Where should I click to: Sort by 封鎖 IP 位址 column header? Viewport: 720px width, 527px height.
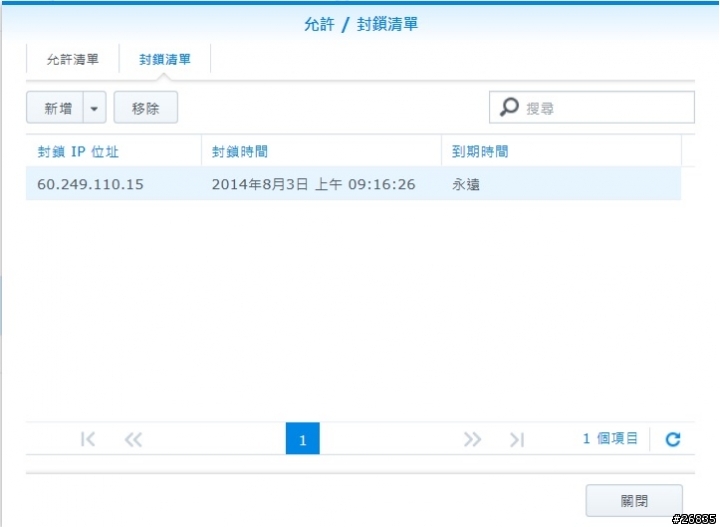[x=114, y=151]
